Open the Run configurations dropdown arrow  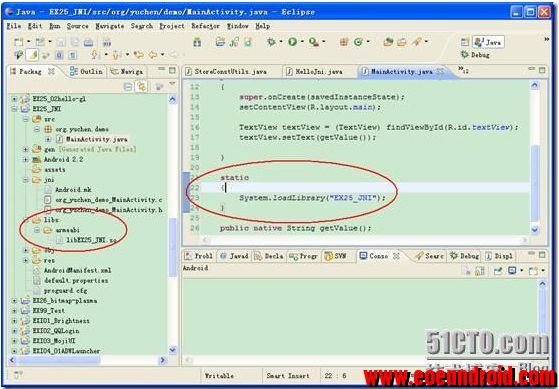pyautogui.click(x=302, y=42)
